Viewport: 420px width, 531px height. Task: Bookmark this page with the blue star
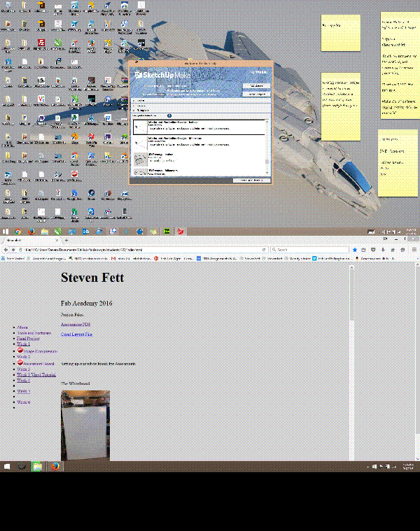coord(355,250)
